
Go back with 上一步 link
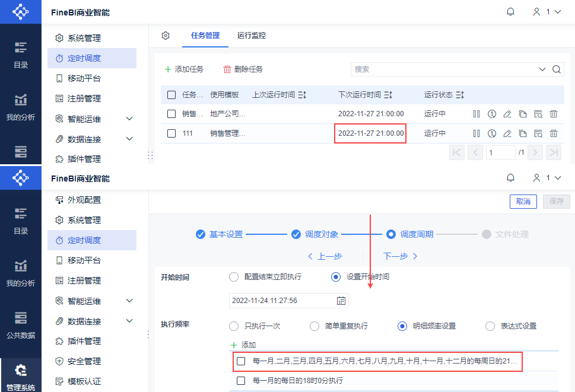click(x=325, y=256)
